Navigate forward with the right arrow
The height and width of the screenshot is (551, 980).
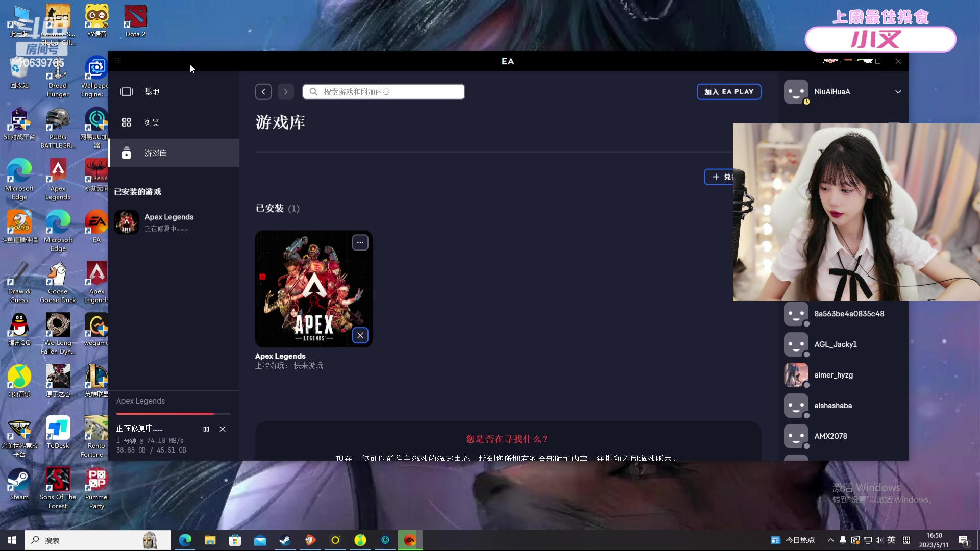tap(286, 92)
